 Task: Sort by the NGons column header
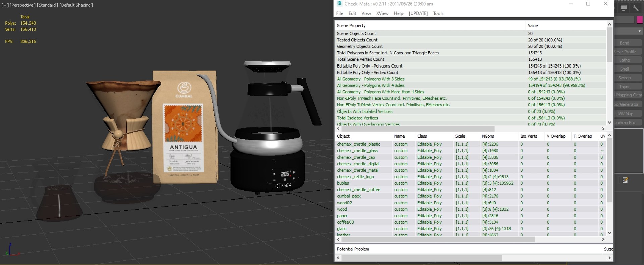[x=498, y=136]
